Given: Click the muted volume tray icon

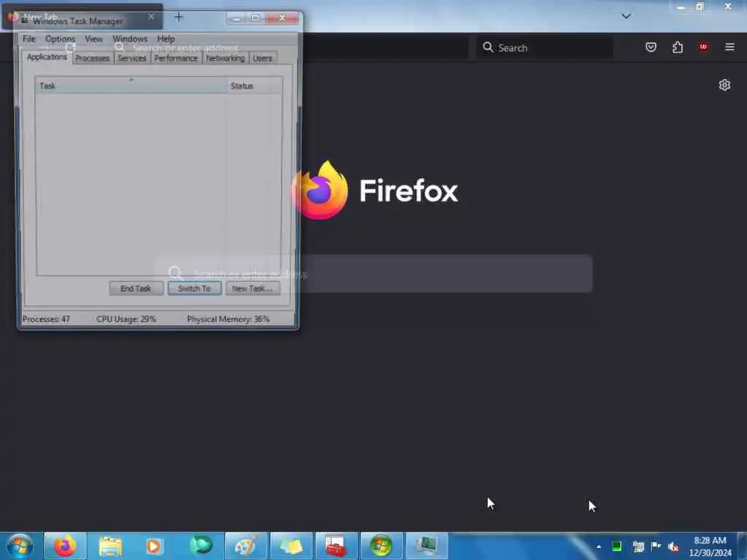Looking at the screenshot, I should (673, 547).
